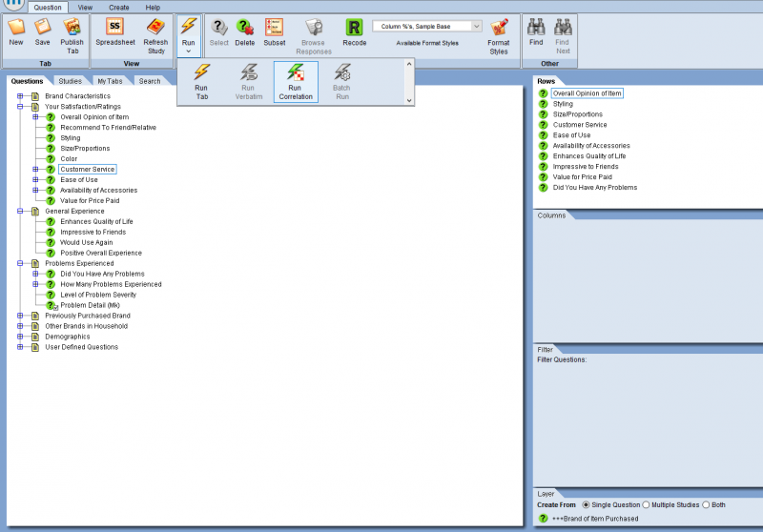Select Size/Proportions in the Rows list

click(x=578, y=114)
